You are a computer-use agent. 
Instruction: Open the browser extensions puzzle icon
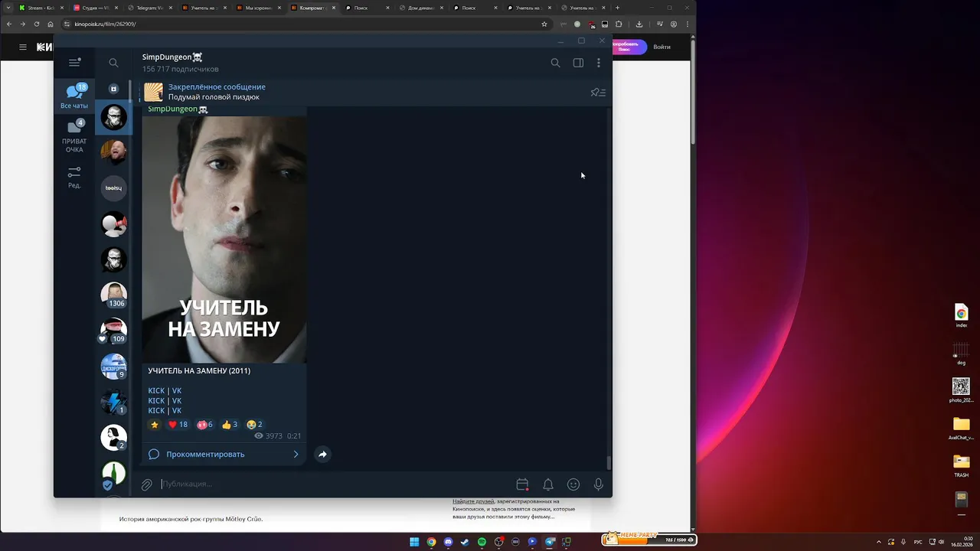click(x=619, y=24)
